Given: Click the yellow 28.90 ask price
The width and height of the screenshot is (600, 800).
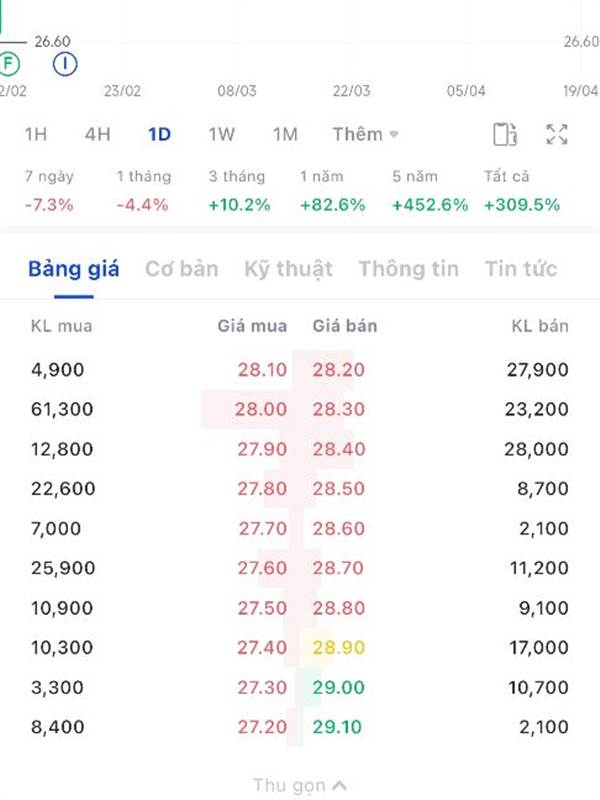Looking at the screenshot, I should click(338, 647).
